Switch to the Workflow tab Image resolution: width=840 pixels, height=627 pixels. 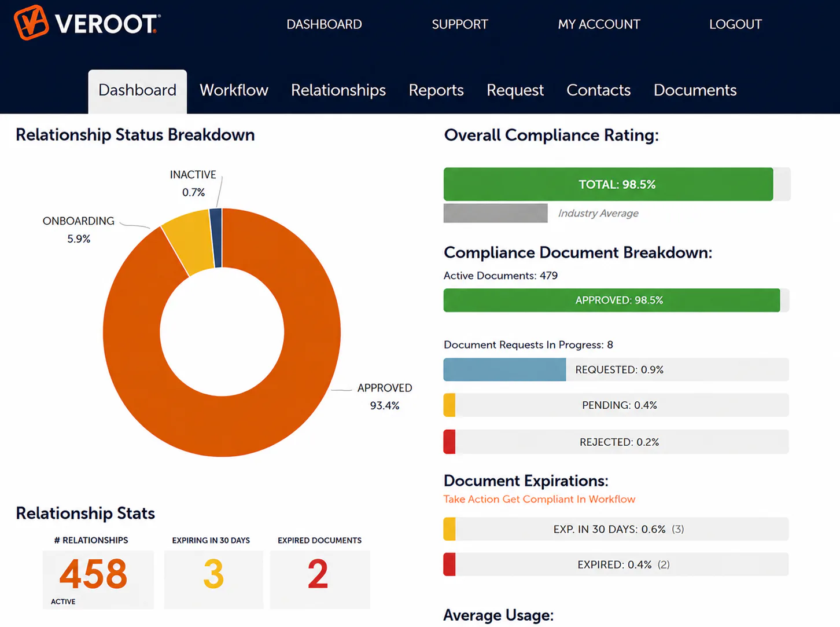pos(234,90)
